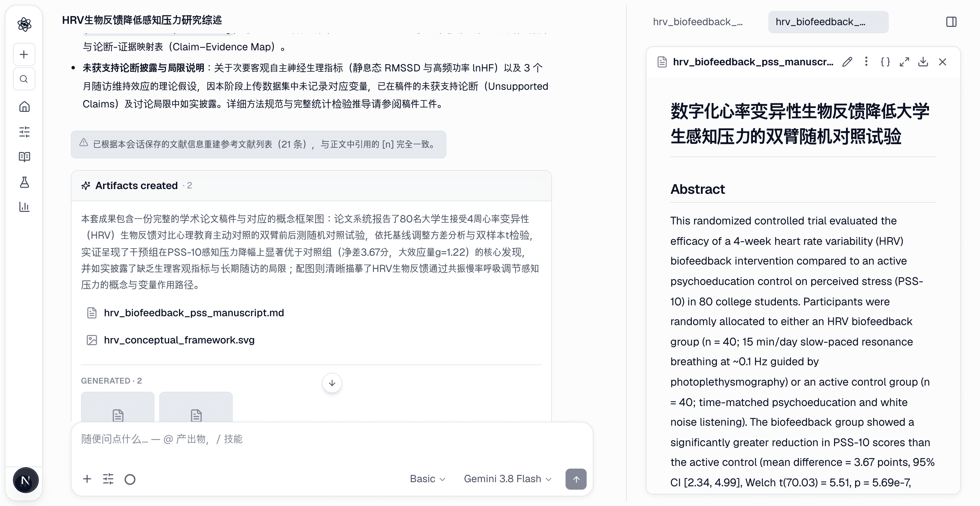Open the Gemini 3.8 Flash model dropdown
Screen dimensions: 980x506
pos(507,479)
